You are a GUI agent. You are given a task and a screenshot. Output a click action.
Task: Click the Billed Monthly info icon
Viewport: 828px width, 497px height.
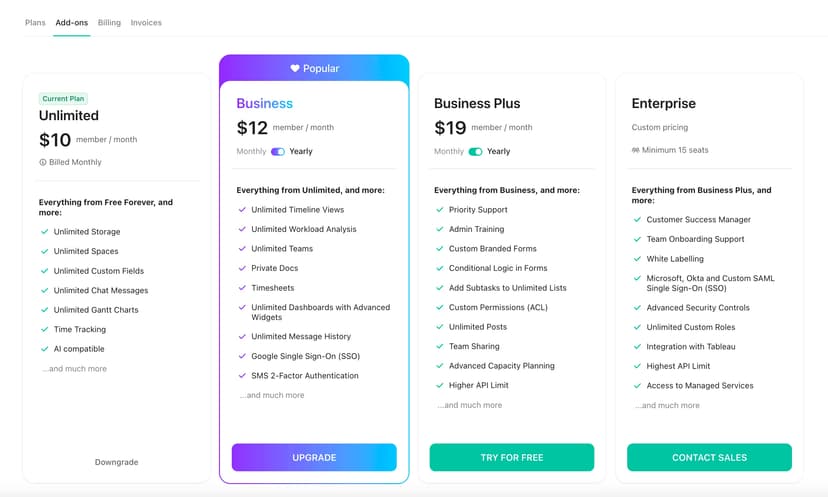[43, 162]
